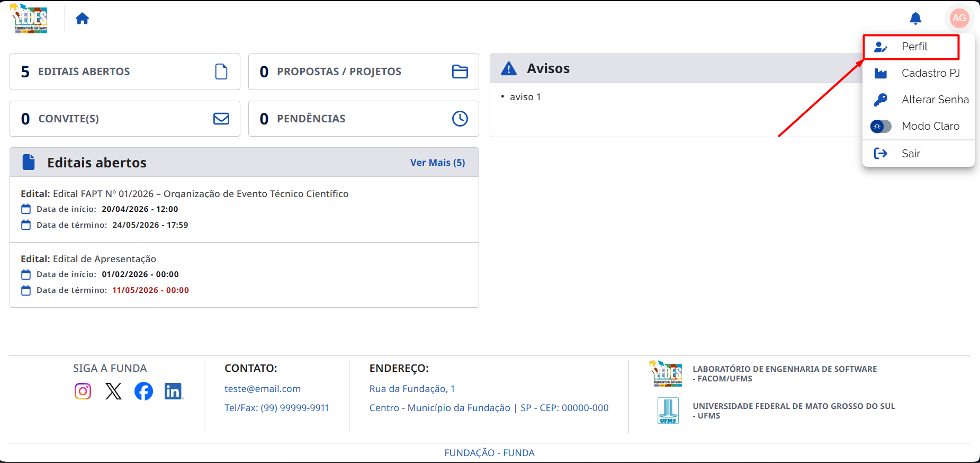Click the Avisos heading text
The height and width of the screenshot is (463, 980).
548,68
